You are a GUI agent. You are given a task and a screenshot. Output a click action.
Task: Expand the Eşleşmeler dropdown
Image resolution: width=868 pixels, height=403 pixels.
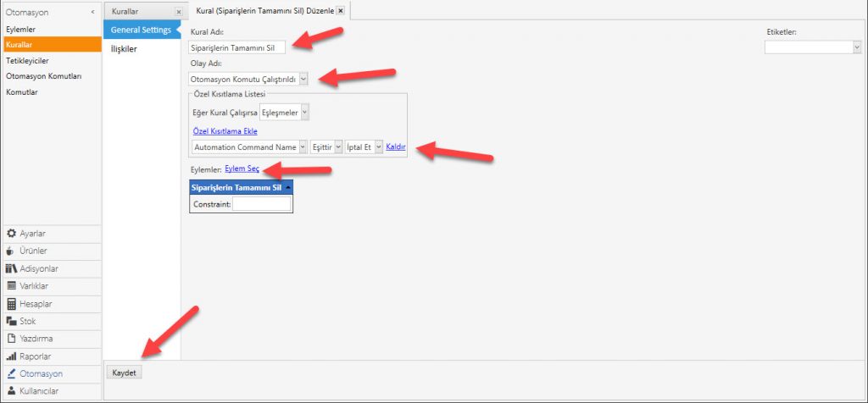(x=304, y=112)
